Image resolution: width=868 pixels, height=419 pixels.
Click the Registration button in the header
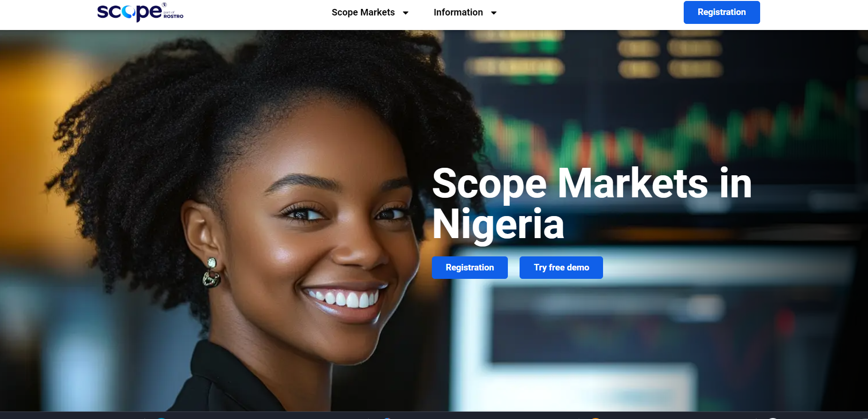[x=722, y=12]
